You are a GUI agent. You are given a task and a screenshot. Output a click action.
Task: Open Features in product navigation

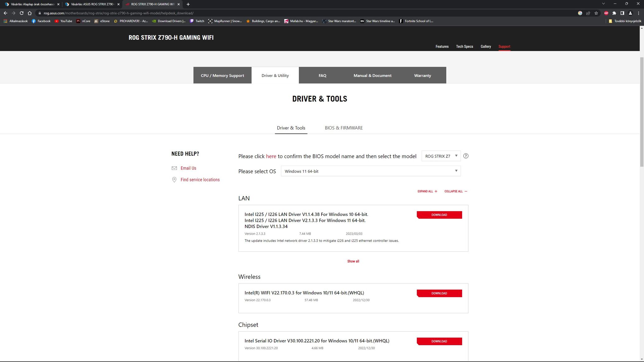click(x=442, y=47)
